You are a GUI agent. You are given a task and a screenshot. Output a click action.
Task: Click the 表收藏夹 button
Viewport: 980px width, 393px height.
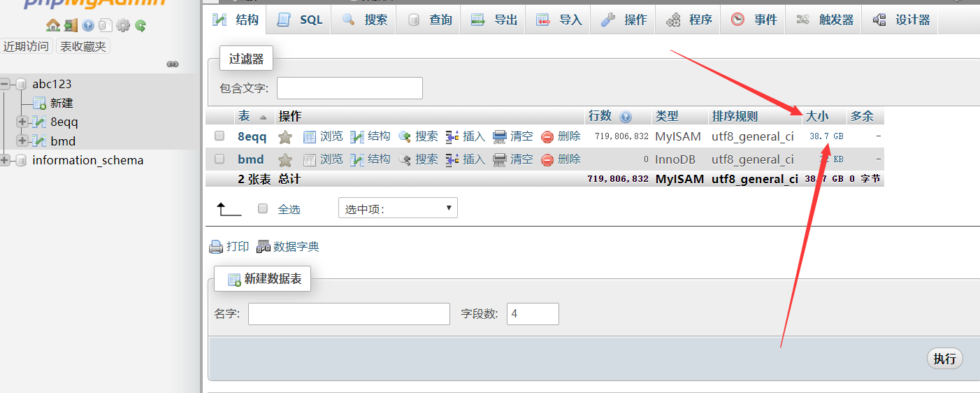pos(83,46)
